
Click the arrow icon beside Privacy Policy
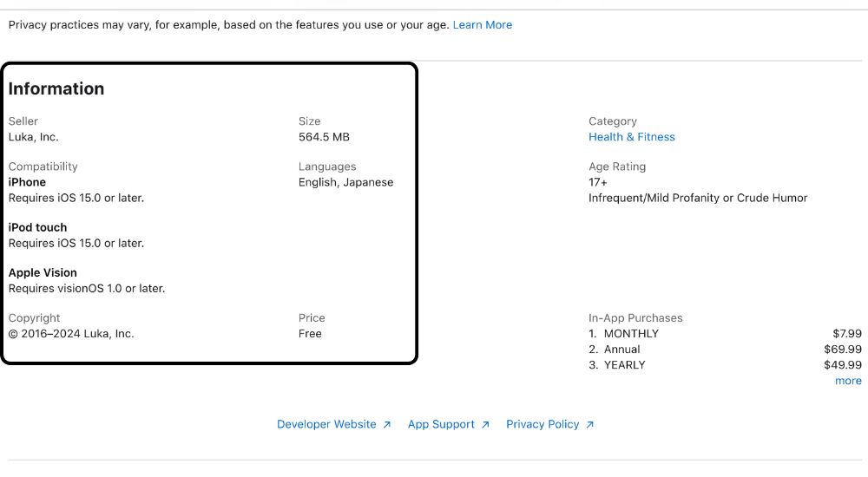point(590,425)
